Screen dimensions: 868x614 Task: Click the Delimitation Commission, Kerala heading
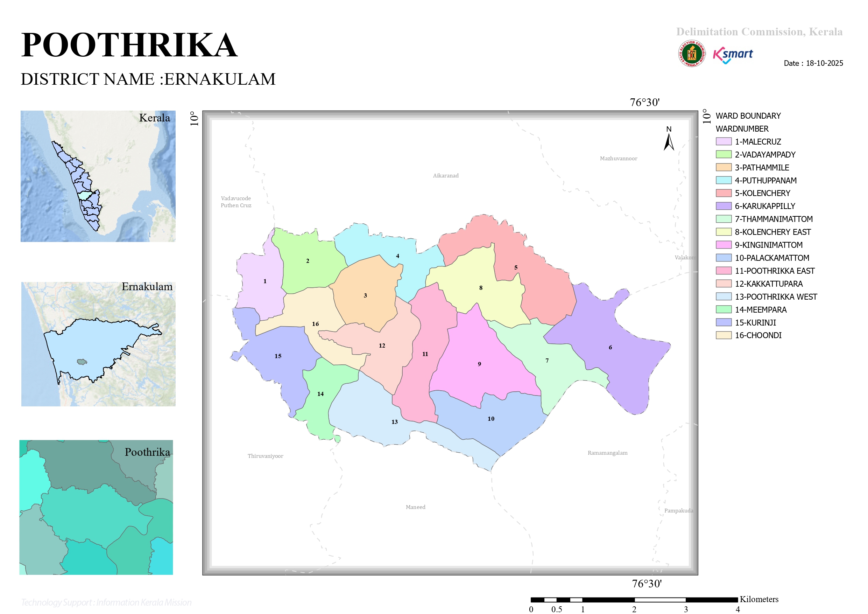pyautogui.click(x=759, y=32)
